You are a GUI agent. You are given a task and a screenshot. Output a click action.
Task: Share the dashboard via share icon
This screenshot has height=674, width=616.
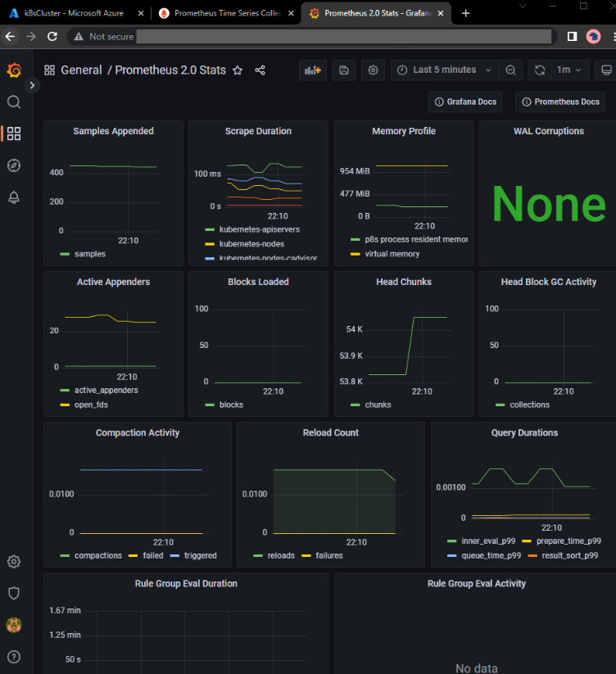(x=260, y=70)
